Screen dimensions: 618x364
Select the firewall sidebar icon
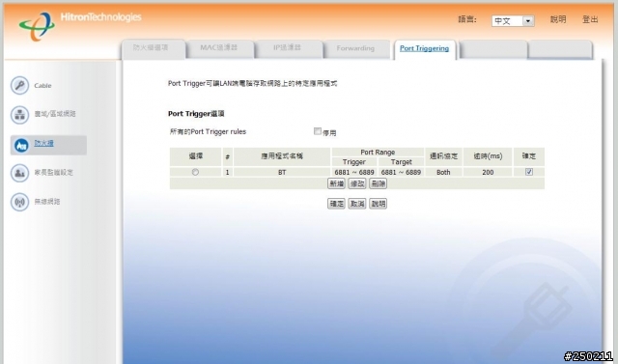(x=20, y=145)
